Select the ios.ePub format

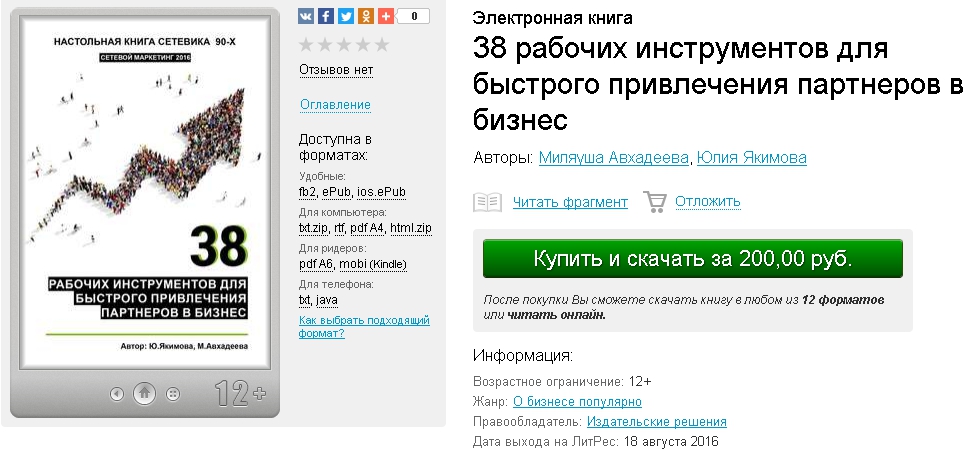(x=381, y=192)
